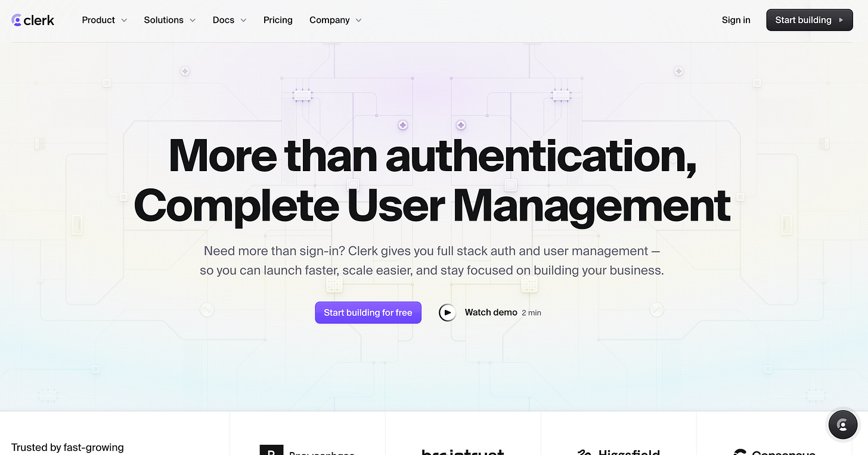Open the floating Clerk assistant button
Screen dimensions: 868x455
[842, 425]
